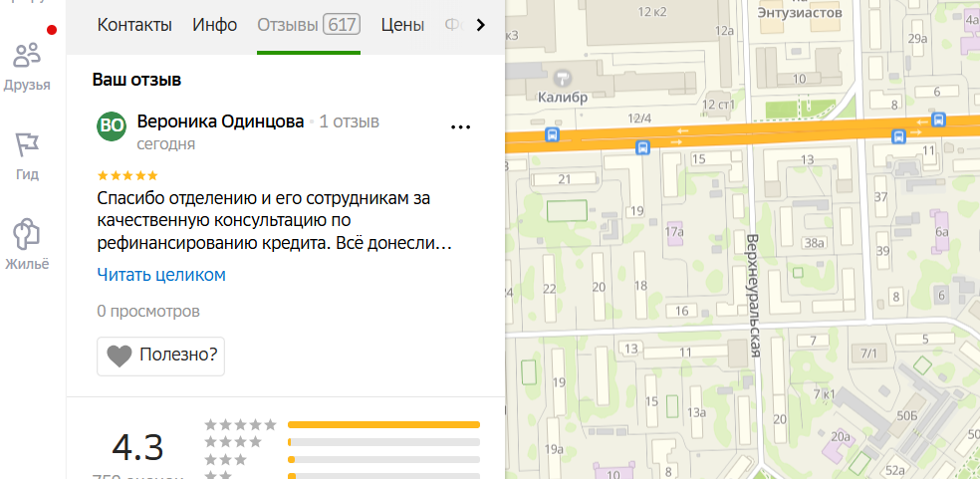Click building 12 ст1 label on map
The image size is (980, 479).
[x=719, y=105]
